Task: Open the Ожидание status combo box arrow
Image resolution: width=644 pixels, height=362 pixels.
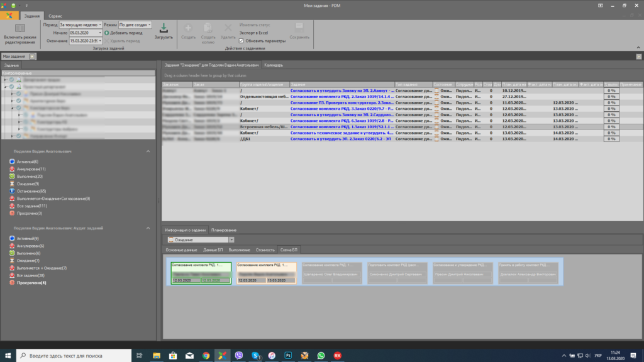Action: 231,239
